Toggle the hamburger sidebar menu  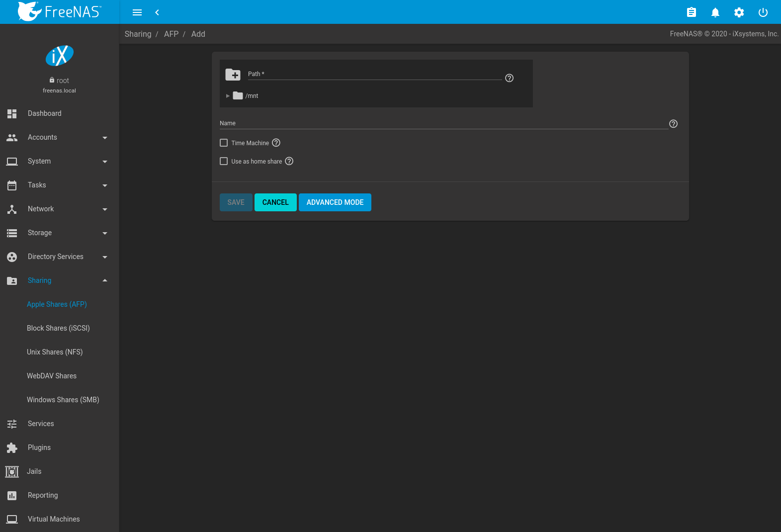[x=137, y=12]
